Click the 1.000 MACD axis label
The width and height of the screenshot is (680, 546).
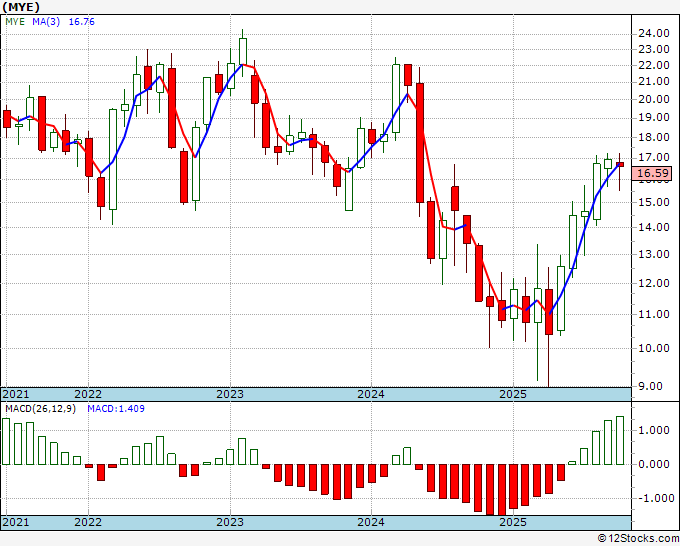point(654,430)
